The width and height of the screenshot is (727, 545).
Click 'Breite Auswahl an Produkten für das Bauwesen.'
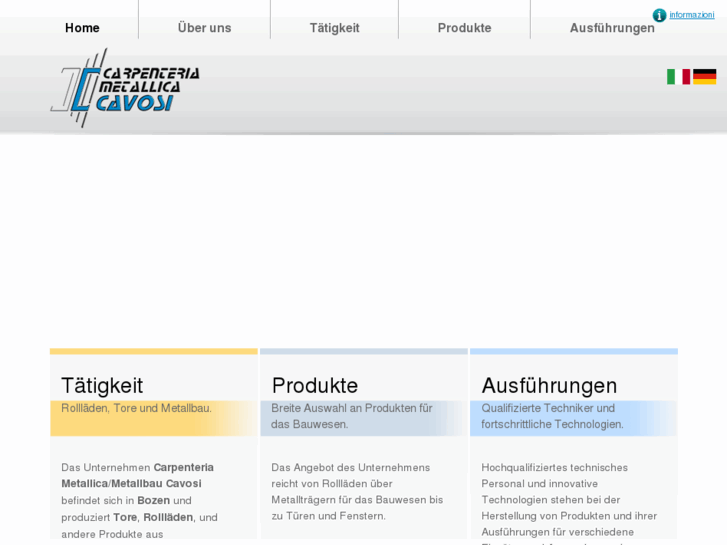351,416
